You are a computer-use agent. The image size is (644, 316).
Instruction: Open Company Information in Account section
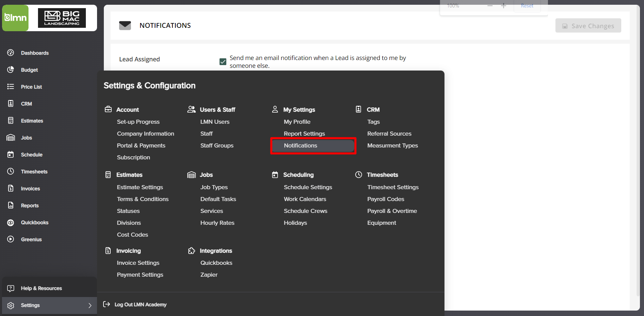pos(146,134)
